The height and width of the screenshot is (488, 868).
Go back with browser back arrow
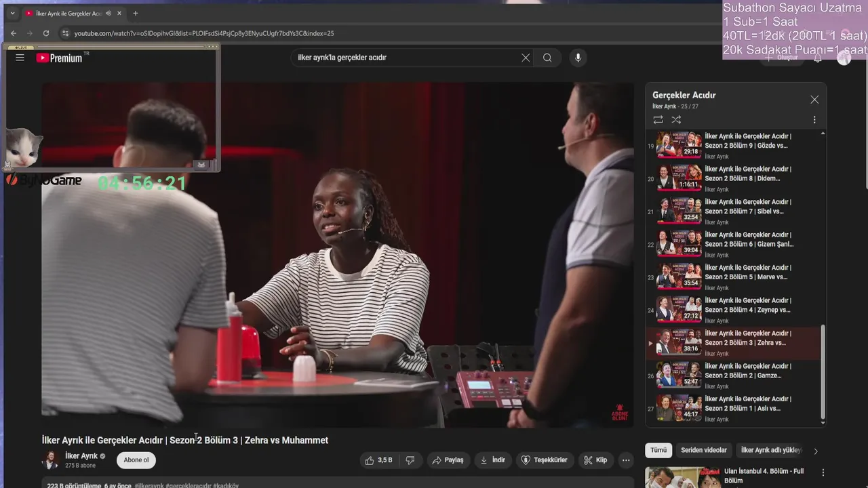tap(14, 33)
